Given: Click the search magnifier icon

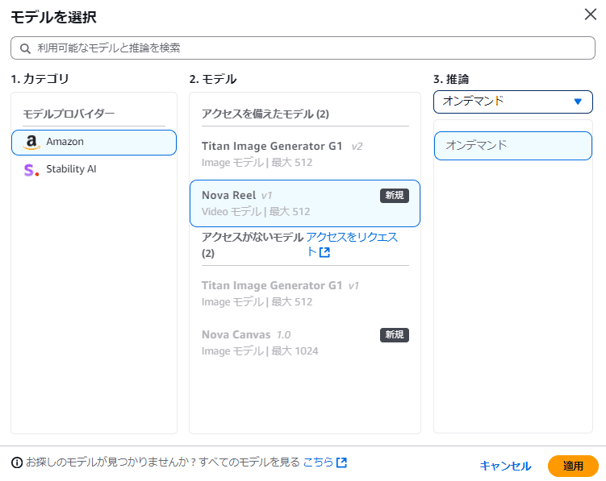Looking at the screenshot, I should (25, 48).
